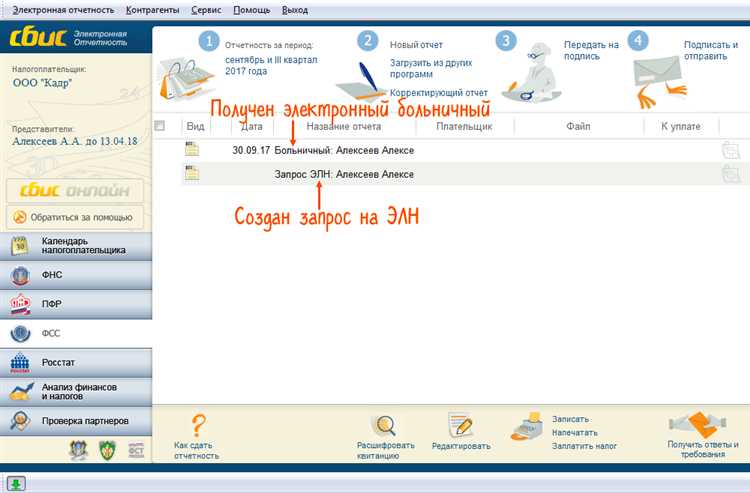750x493 pixels.
Task: Open the ПФР section
Action: (x=76, y=304)
